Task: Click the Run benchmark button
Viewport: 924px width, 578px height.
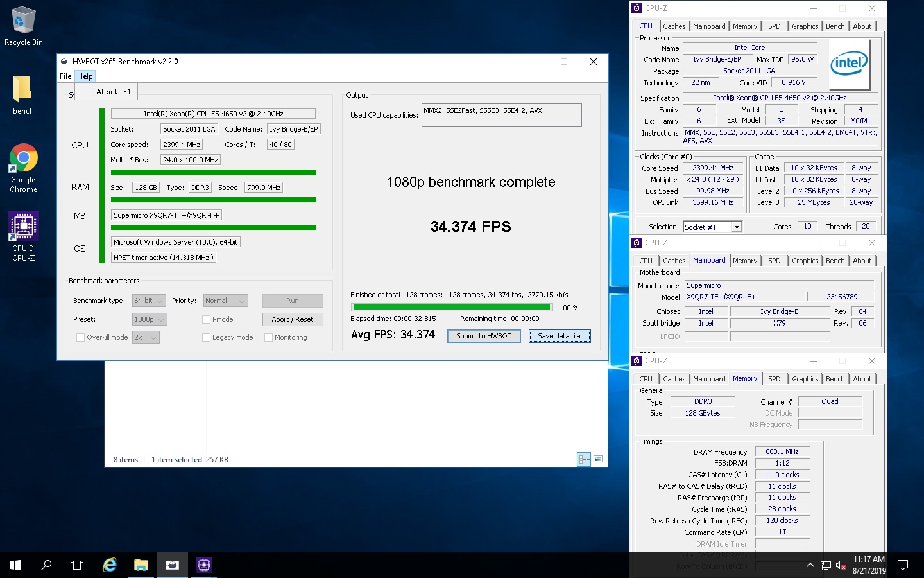Action: [x=293, y=301]
